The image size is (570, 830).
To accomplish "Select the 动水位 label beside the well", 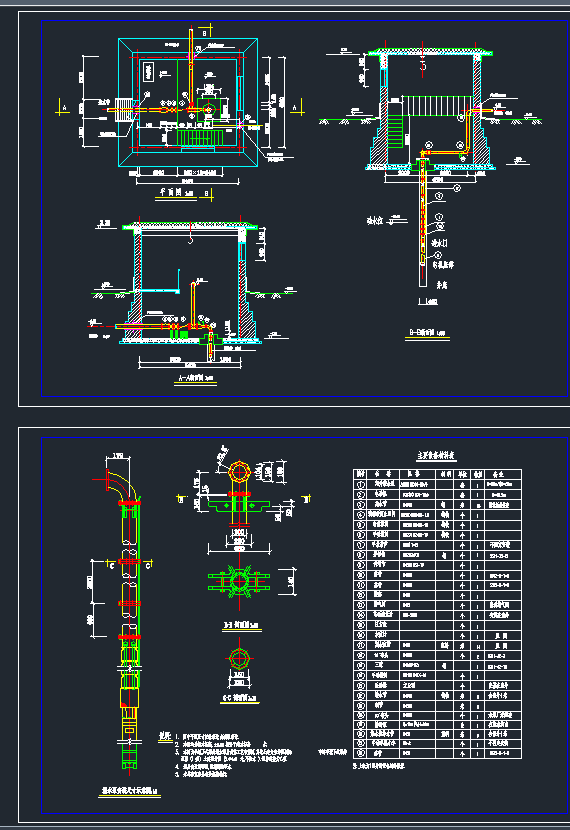I will click(375, 221).
